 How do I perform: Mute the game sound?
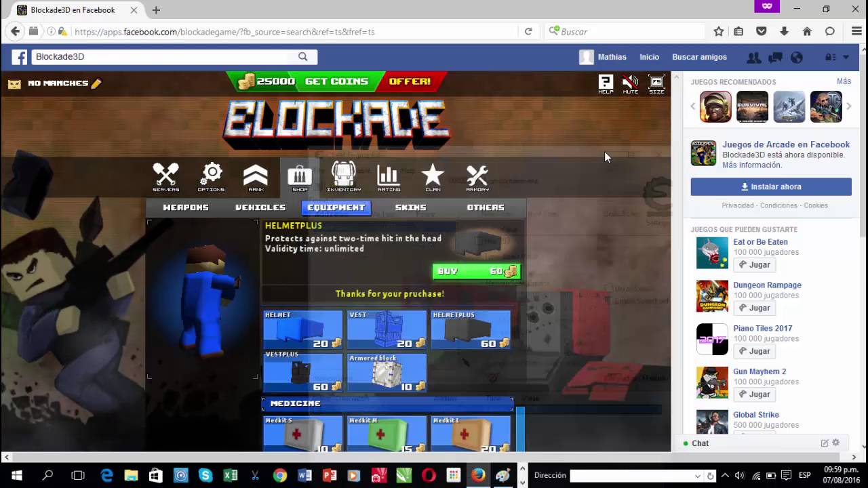pyautogui.click(x=631, y=84)
